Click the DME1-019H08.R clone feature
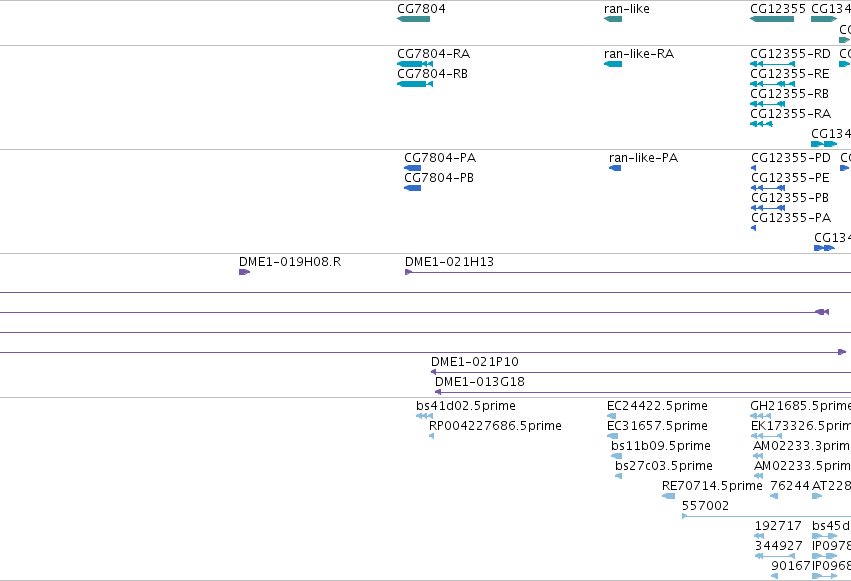Image resolution: width=851 pixels, height=581 pixels. (244, 272)
